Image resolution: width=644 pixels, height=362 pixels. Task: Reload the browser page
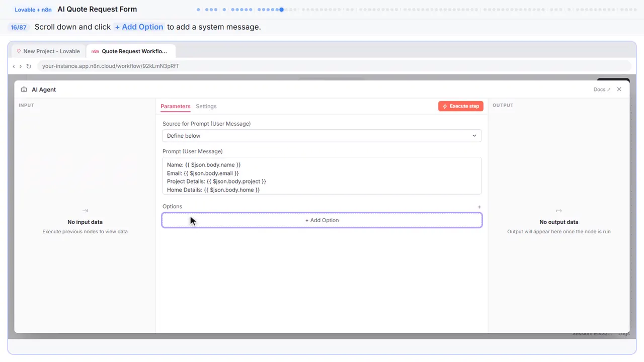29,66
